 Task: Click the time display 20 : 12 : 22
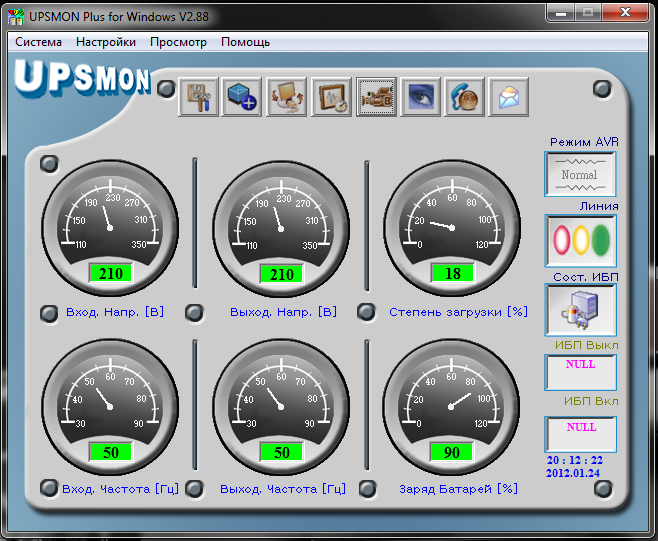pyautogui.click(x=574, y=460)
